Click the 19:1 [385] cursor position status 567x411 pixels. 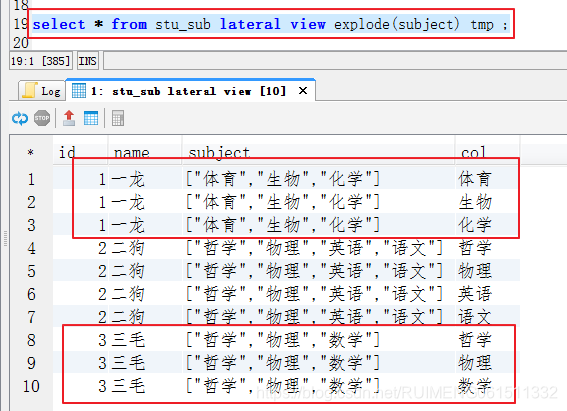point(40,61)
